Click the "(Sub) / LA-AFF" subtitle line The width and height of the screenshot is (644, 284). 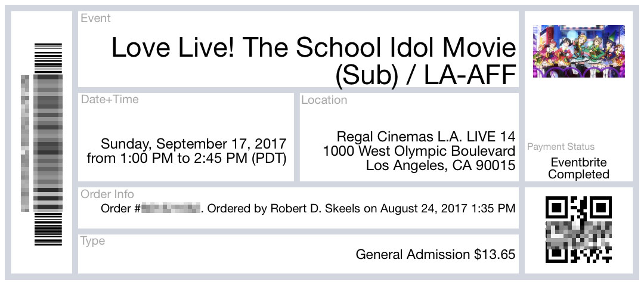[x=425, y=75]
